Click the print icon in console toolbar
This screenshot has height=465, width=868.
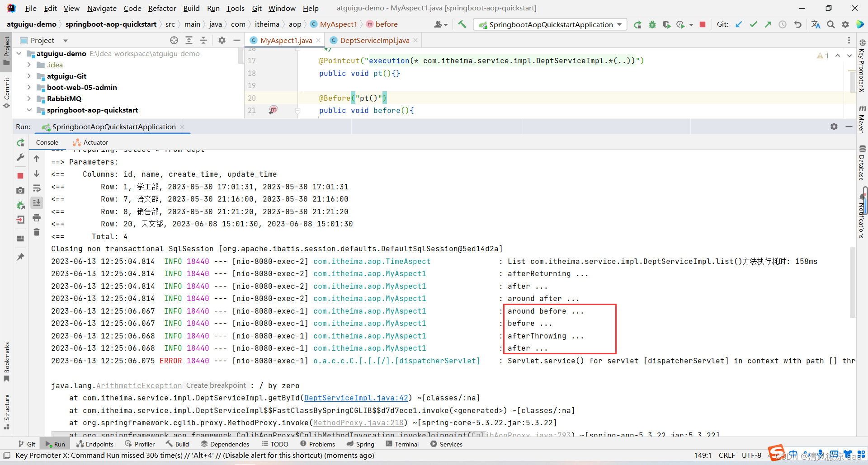tap(37, 218)
